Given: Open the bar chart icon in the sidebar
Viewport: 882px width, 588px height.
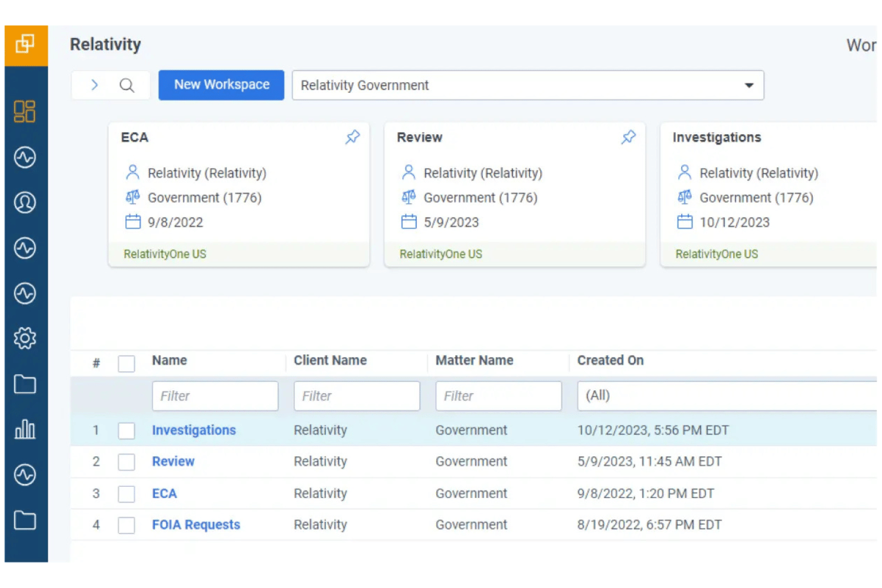Looking at the screenshot, I should pos(25,429).
